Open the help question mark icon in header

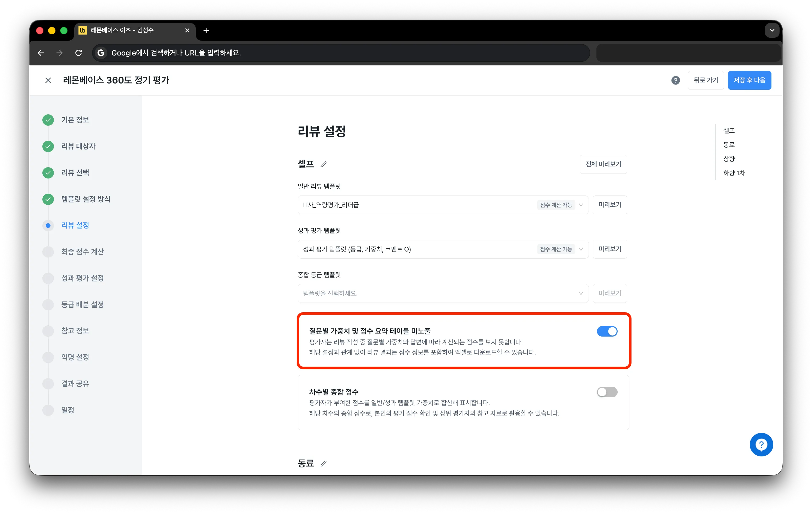pos(675,80)
